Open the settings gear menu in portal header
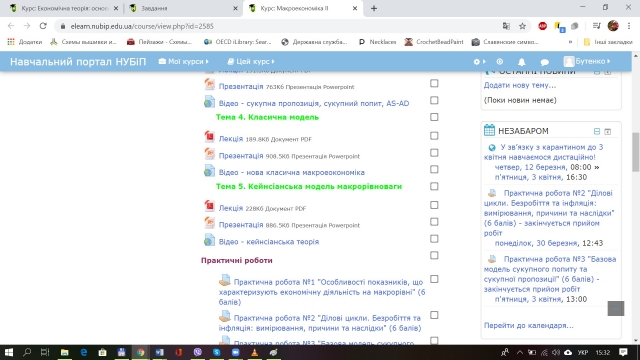Viewport: 640px width, 360px height. pyautogui.click(x=479, y=62)
